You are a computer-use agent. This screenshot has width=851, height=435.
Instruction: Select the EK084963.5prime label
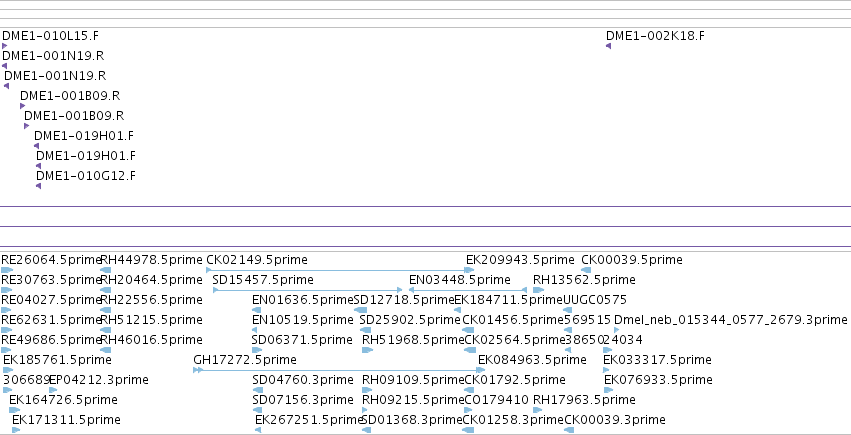pos(532,360)
